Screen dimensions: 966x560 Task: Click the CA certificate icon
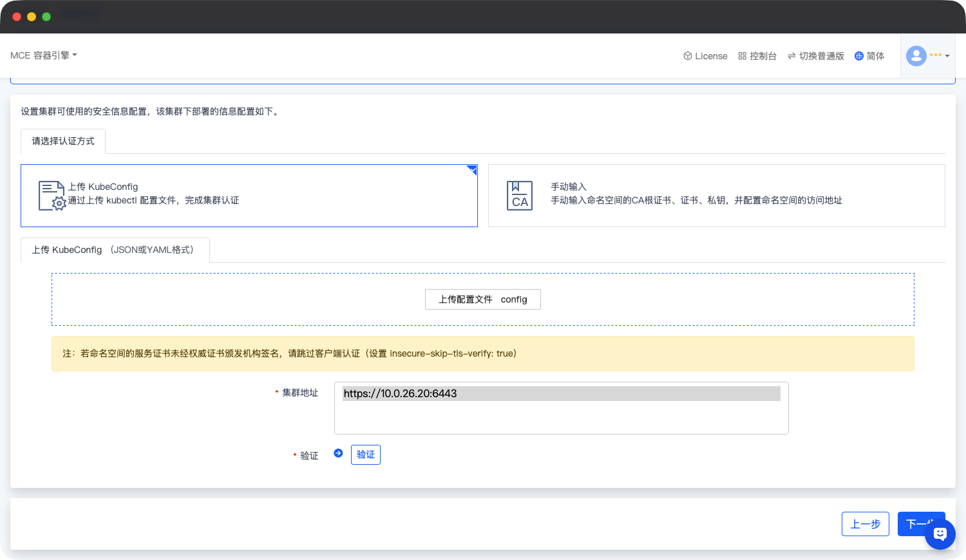pos(519,196)
